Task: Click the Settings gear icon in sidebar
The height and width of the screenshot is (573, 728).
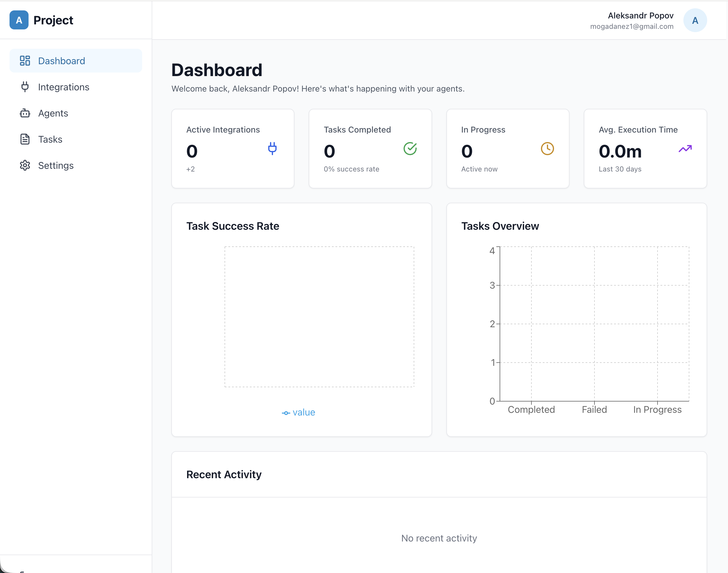Action: click(x=25, y=166)
